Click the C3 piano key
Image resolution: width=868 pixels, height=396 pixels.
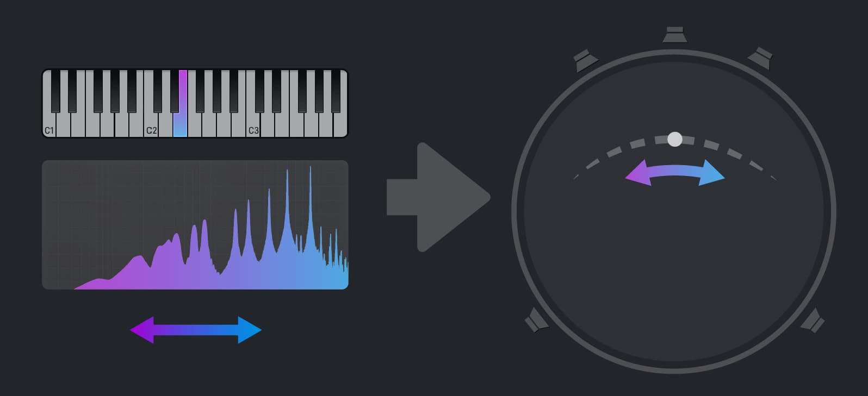253,125
